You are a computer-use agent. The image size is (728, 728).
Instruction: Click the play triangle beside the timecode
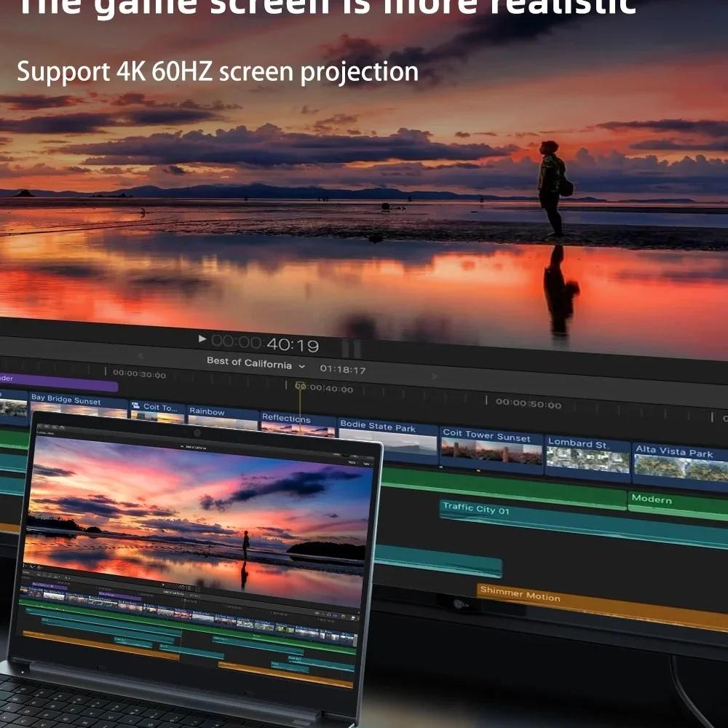202,339
